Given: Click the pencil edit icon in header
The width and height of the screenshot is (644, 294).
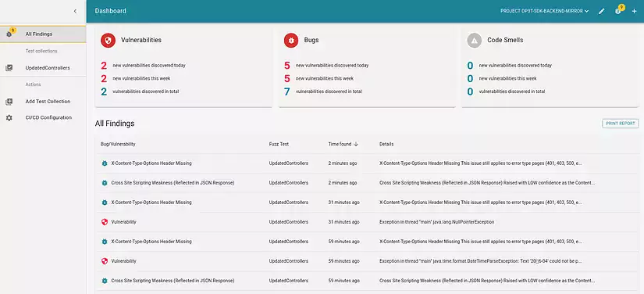Looking at the screenshot, I should (x=601, y=11).
